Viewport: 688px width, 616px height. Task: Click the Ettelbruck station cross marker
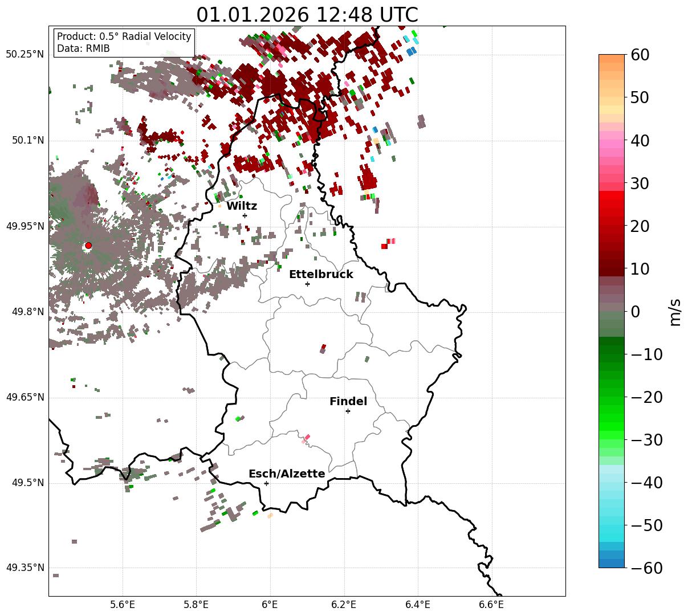308,284
